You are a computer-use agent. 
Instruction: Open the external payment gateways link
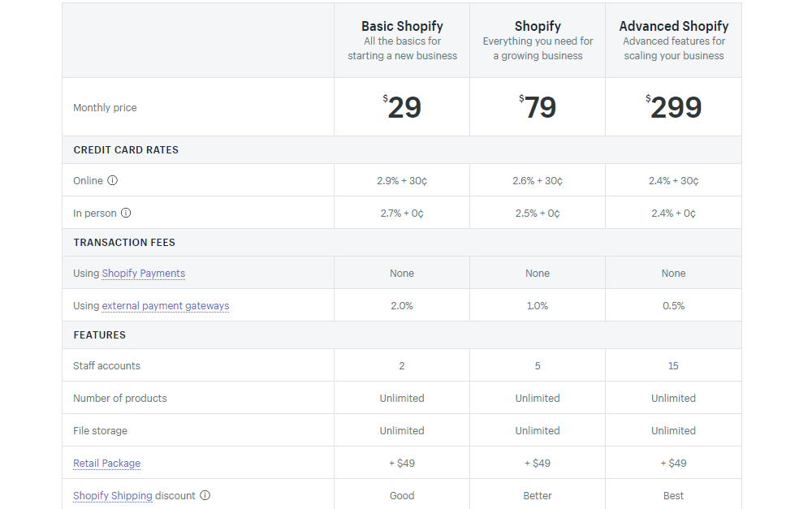coord(166,305)
